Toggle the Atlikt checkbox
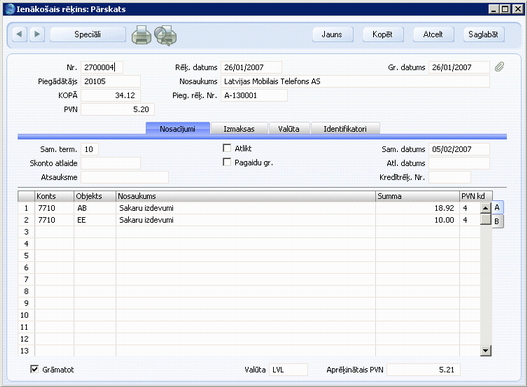Screen dimensions: 527x387 point(227,148)
